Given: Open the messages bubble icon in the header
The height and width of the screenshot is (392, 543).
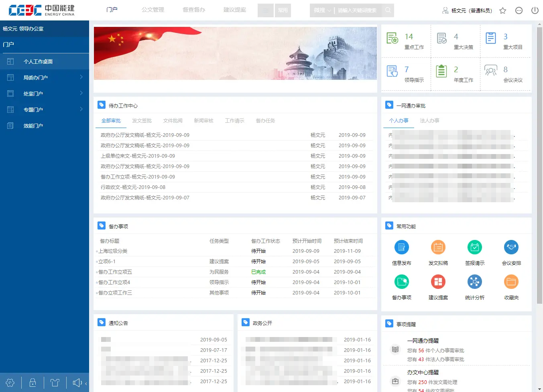Looking at the screenshot, I should [x=519, y=10].
